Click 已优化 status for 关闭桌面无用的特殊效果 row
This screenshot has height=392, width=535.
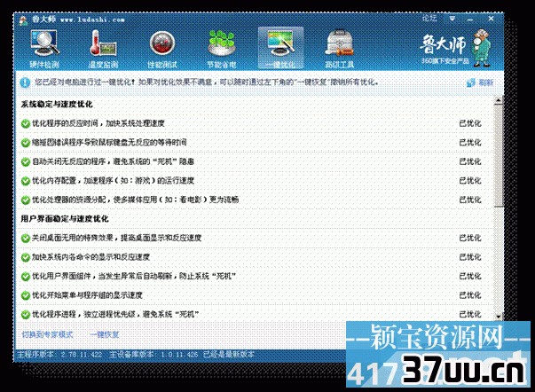(x=470, y=239)
